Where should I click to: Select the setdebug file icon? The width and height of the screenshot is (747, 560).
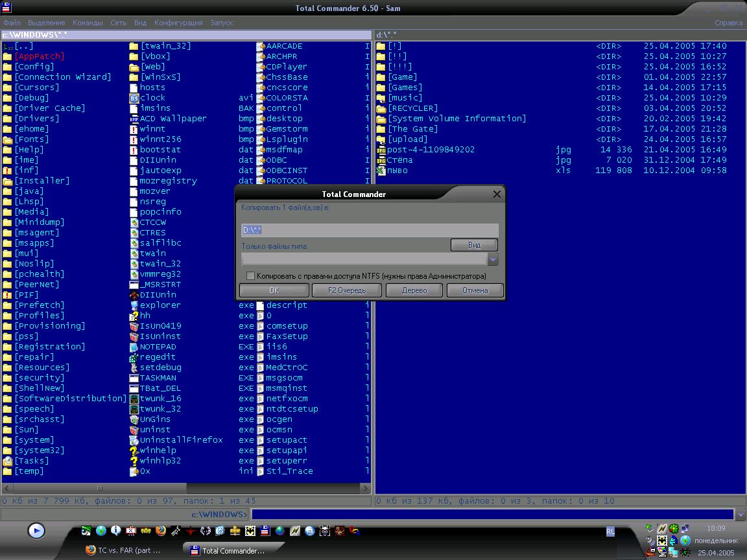click(134, 367)
